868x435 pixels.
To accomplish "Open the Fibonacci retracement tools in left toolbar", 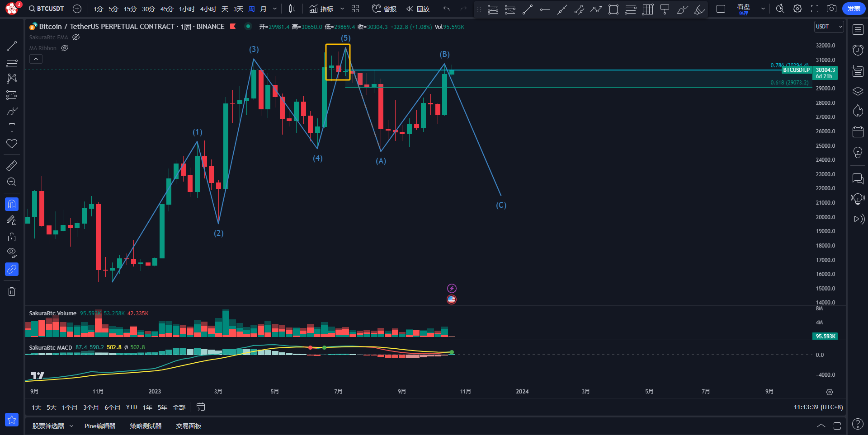I will pyautogui.click(x=12, y=62).
